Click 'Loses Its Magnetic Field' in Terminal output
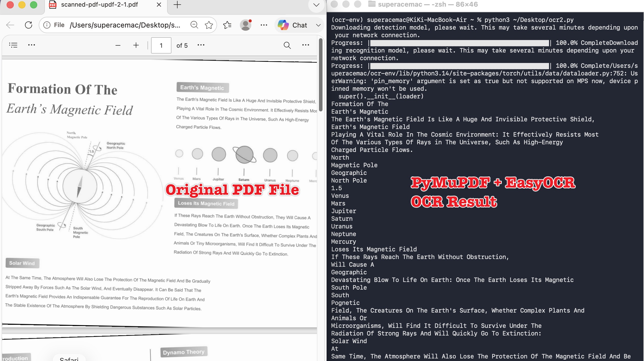The image size is (644, 361). click(x=374, y=249)
